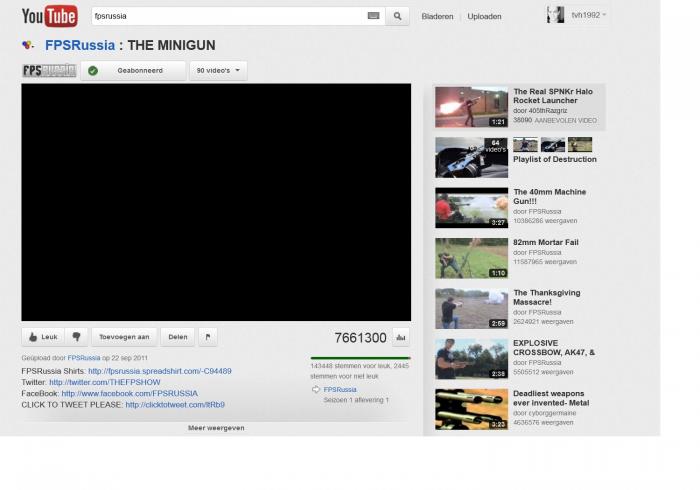Open the Uploaden menu item
Viewport: 700px width, 490px height.
click(x=484, y=17)
